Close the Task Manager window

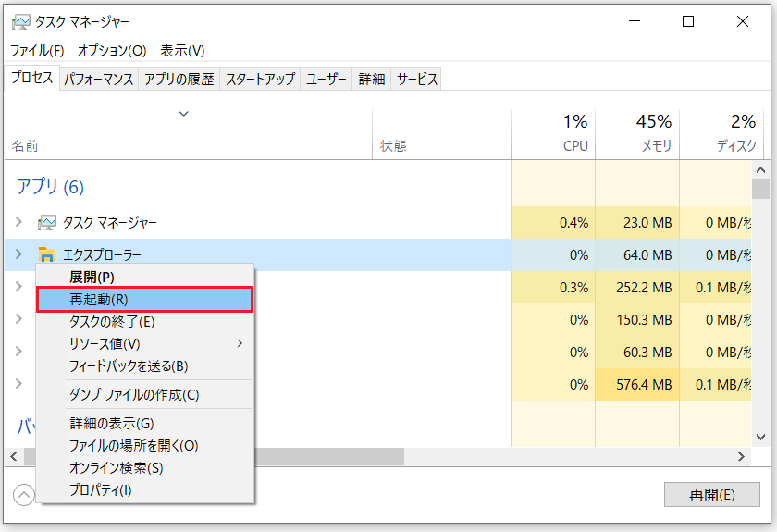pos(742,21)
